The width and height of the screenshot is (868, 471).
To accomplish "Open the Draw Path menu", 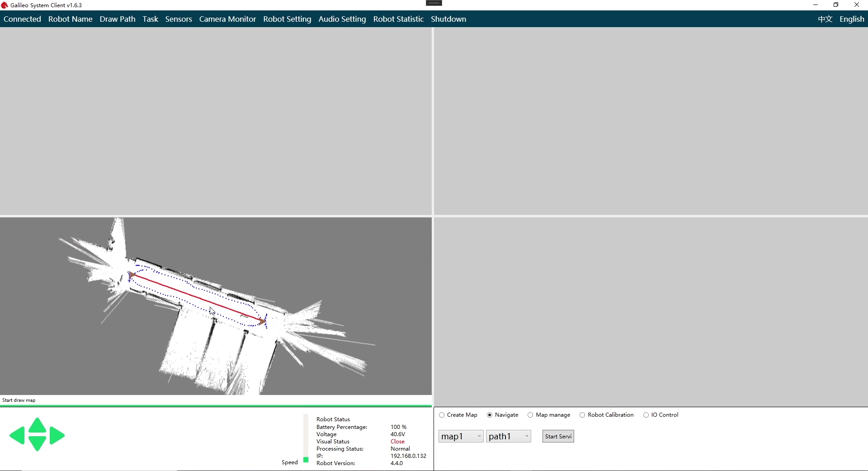I will click(118, 19).
